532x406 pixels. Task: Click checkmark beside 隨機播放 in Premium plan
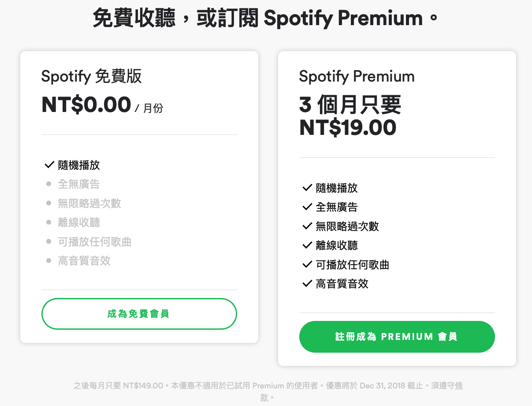point(307,188)
